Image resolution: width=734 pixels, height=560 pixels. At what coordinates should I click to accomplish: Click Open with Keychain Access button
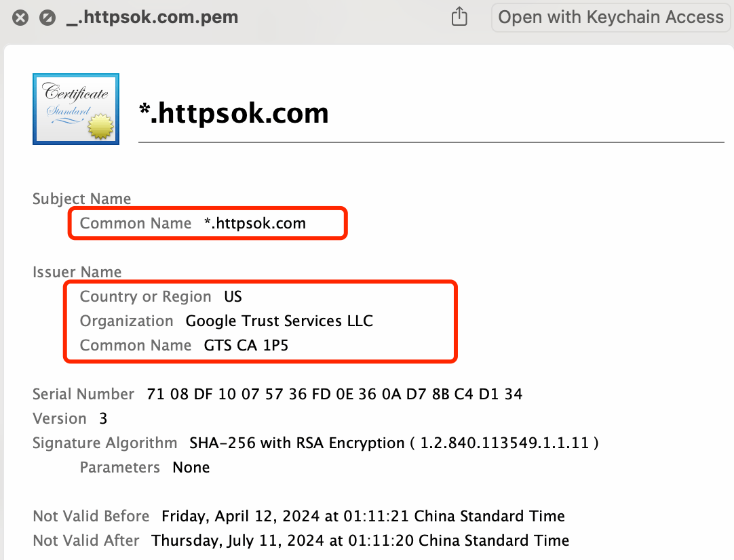tap(611, 18)
